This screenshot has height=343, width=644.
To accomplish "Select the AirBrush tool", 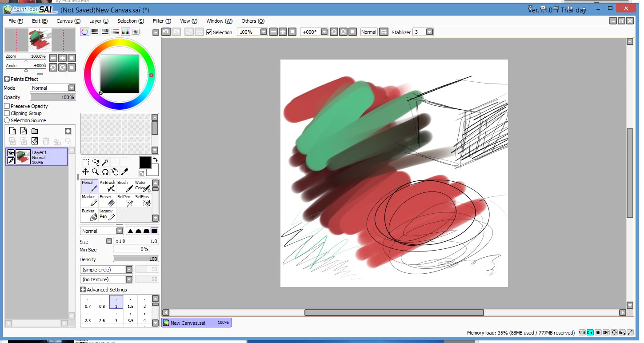I will 108,186.
